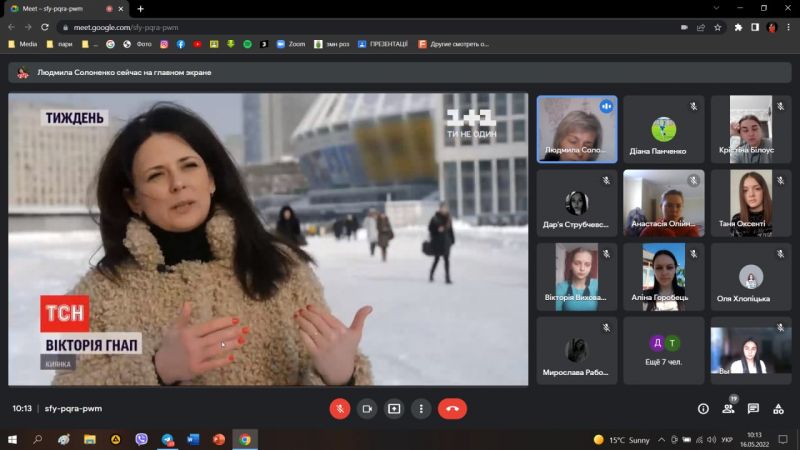Go back in the browser

click(11, 27)
